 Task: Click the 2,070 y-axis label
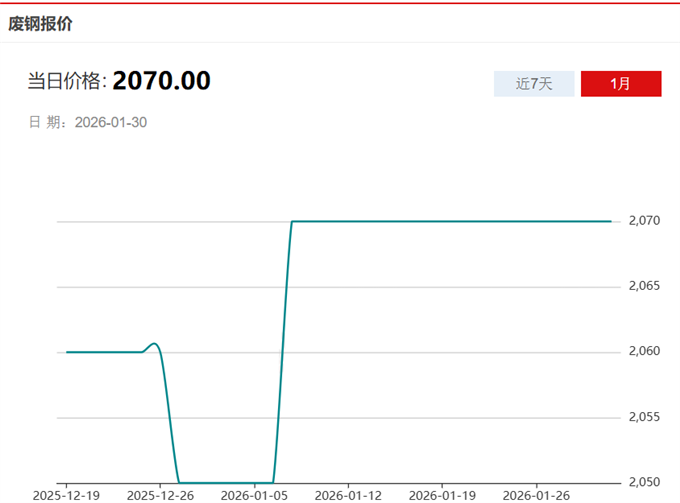click(x=645, y=220)
